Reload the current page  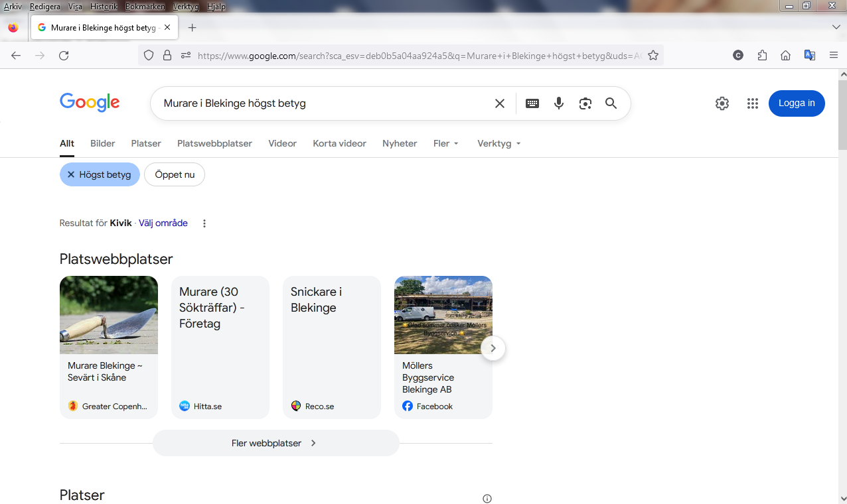coord(64,56)
